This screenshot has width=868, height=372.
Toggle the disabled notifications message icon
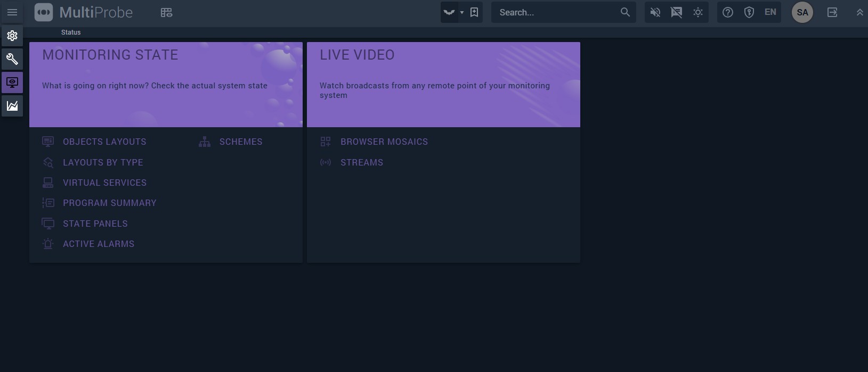click(676, 12)
